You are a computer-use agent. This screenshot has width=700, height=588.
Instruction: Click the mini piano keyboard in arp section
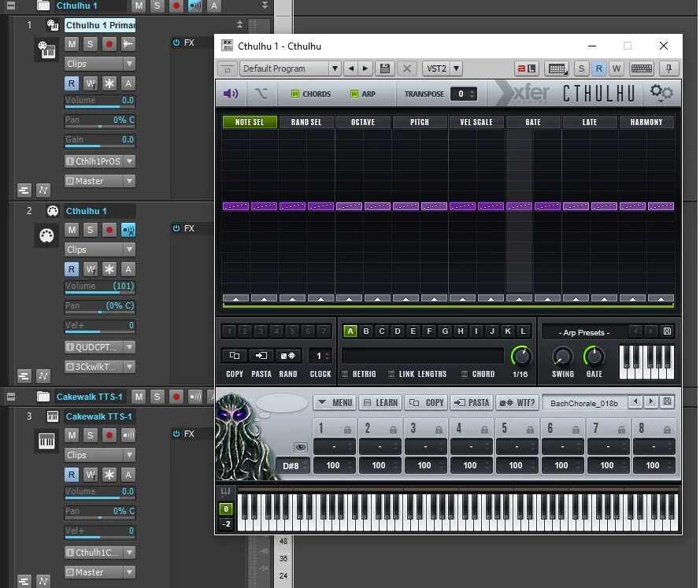tap(646, 362)
